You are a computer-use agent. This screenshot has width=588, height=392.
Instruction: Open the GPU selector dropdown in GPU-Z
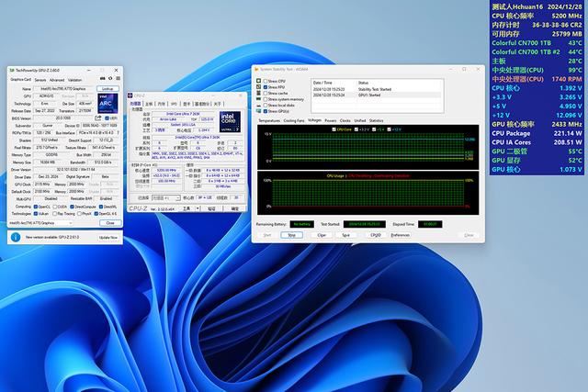tap(40, 223)
